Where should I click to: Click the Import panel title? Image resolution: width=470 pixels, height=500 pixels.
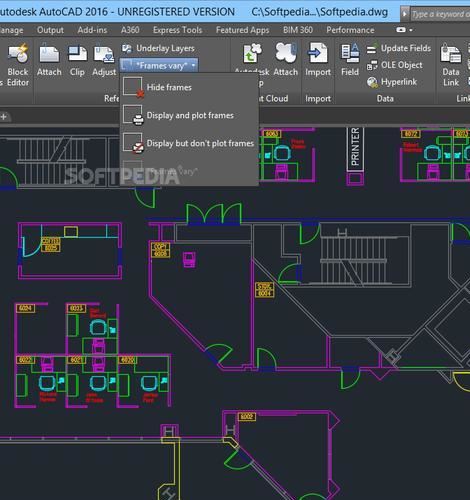(x=318, y=99)
